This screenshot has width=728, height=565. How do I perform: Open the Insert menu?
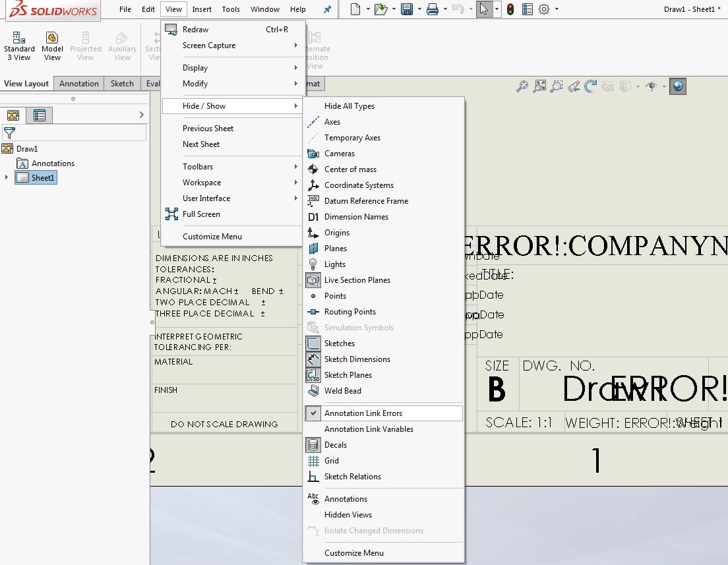click(202, 9)
